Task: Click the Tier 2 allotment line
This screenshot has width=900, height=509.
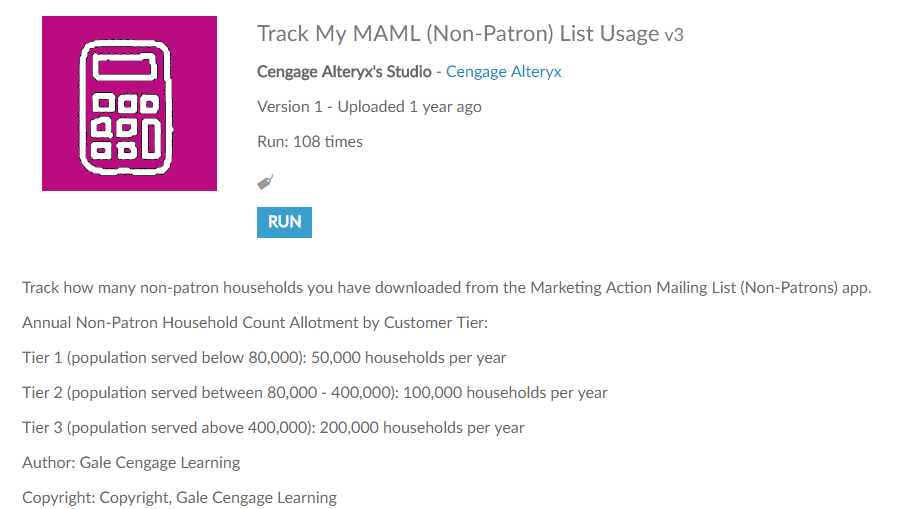Action: click(x=315, y=393)
